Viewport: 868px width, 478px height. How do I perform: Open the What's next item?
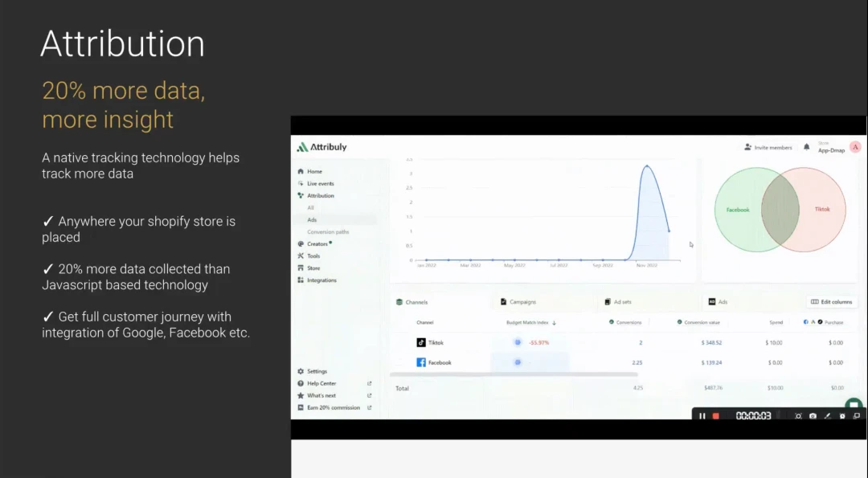[317, 395]
